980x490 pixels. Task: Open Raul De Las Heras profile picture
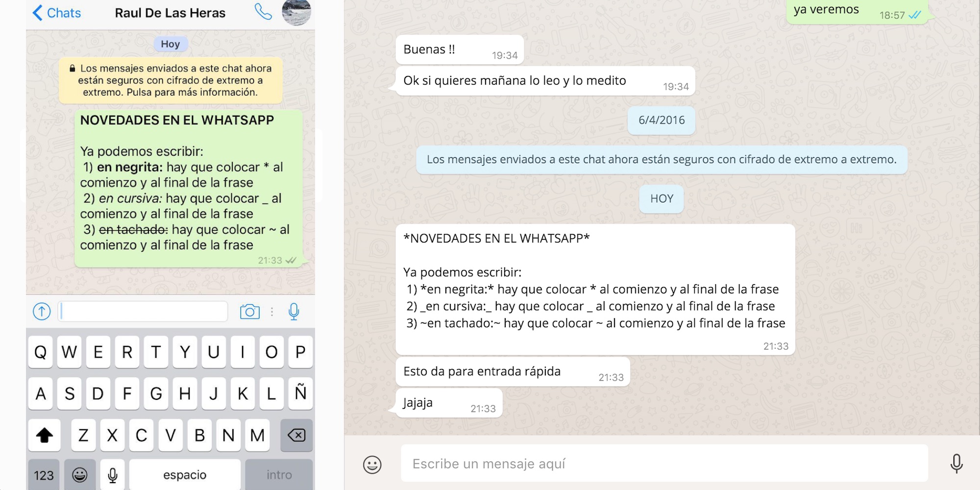[296, 12]
